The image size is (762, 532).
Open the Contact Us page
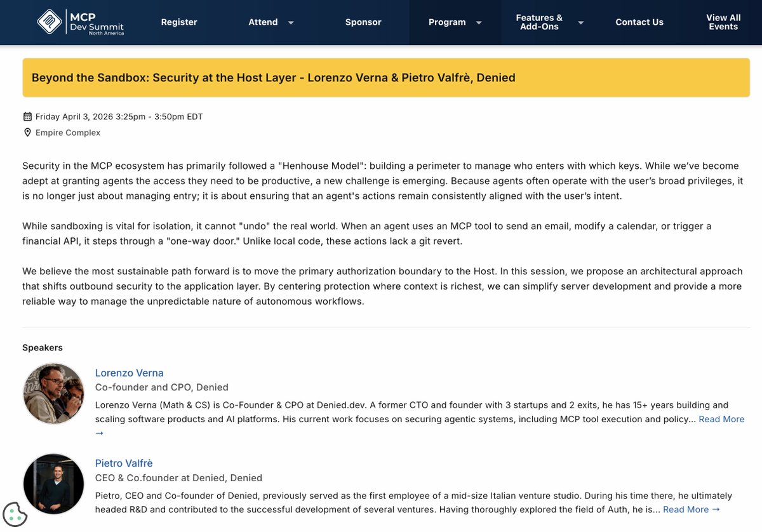(x=639, y=22)
